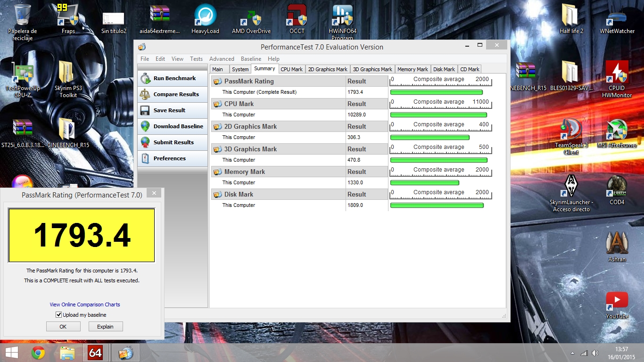The height and width of the screenshot is (362, 644).
Task: Switch to the 2D Graphics Mark tab
Action: [x=328, y=69]
